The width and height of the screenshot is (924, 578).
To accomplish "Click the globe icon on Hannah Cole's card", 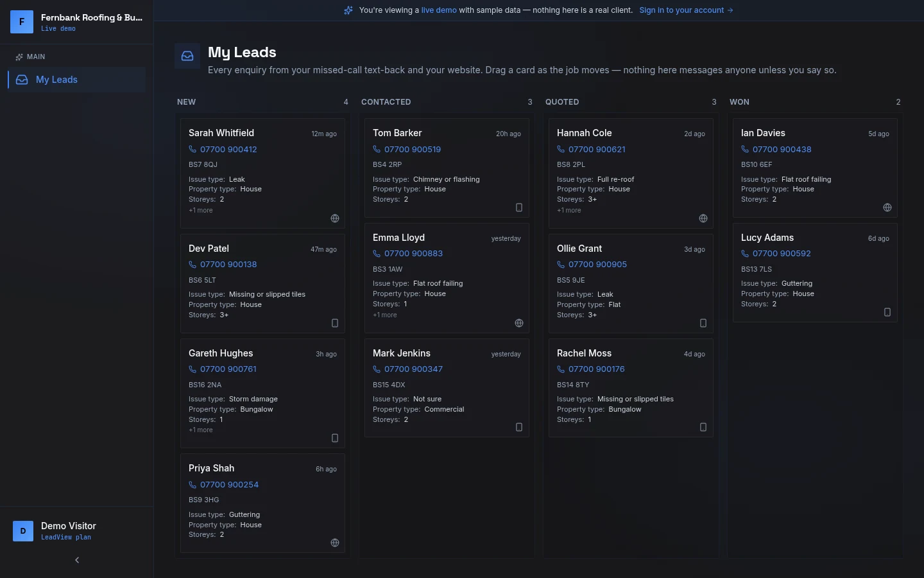I will coord(703,218).
